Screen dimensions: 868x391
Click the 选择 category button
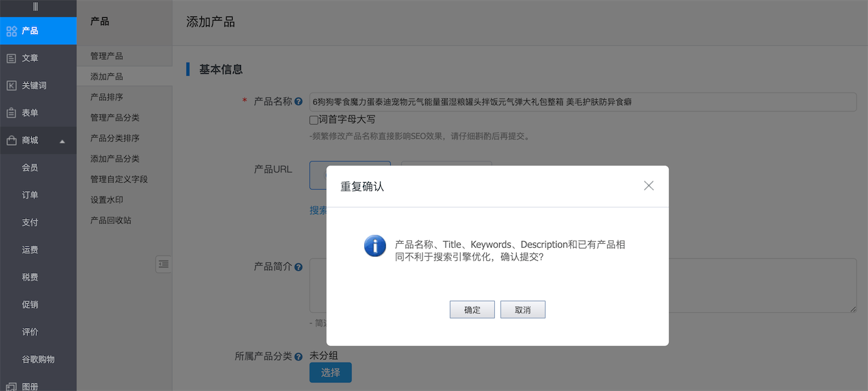point(330,373)
